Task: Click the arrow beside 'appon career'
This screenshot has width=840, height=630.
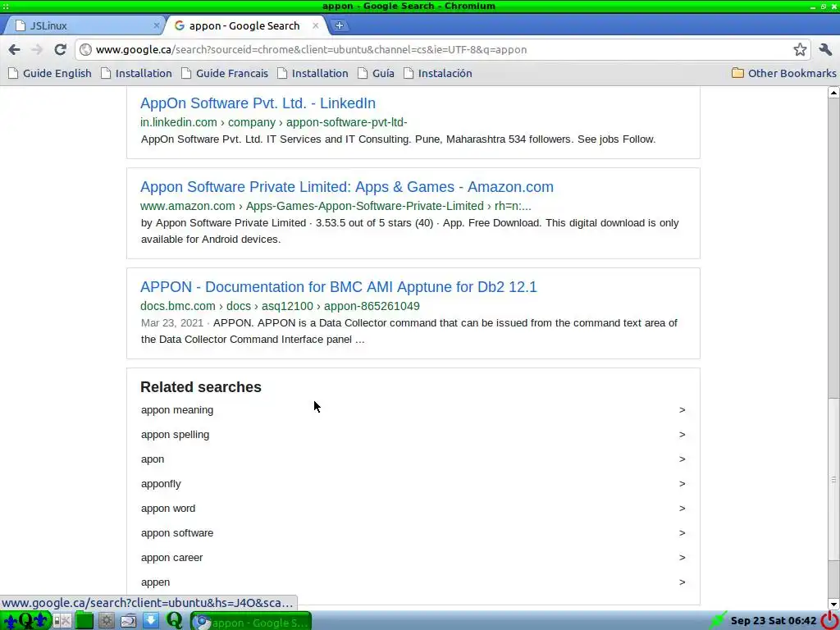Action: coord(682,558)
